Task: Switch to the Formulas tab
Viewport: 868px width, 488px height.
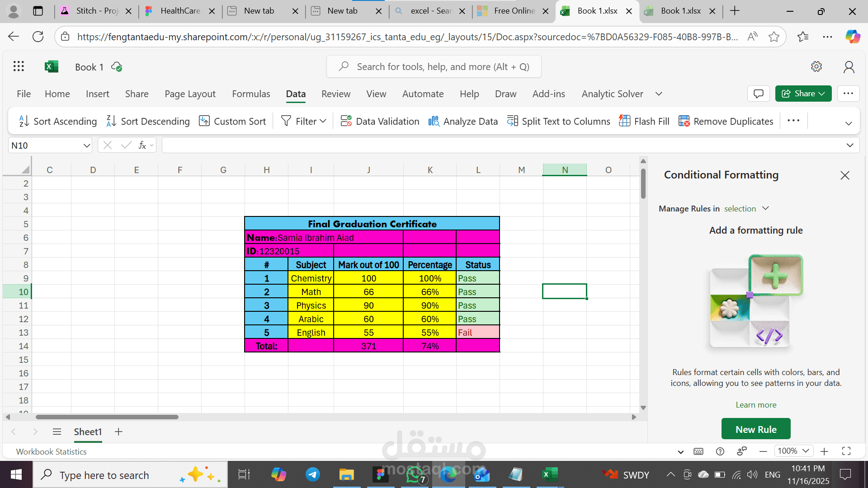Action: click(251, 94)
